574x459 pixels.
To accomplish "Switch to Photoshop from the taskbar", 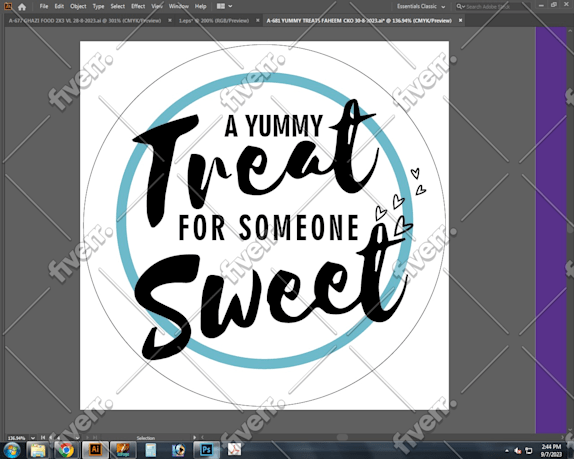I will (x=206, y=450).
